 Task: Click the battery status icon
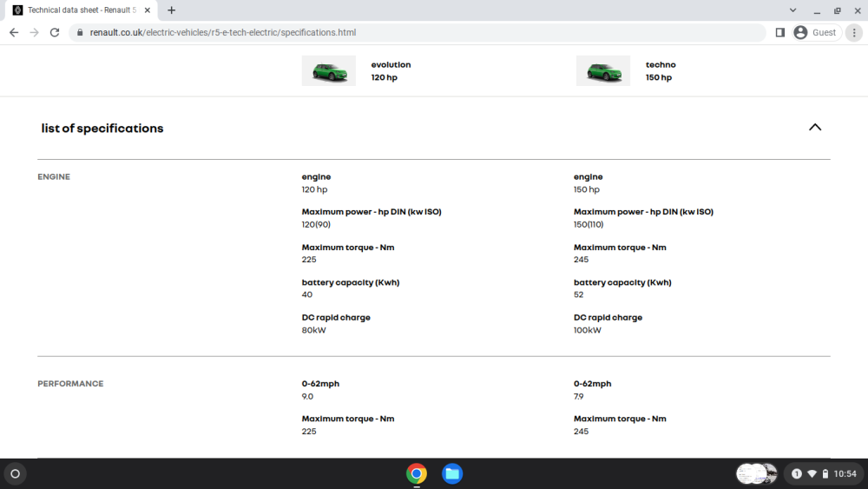(825, 473)
